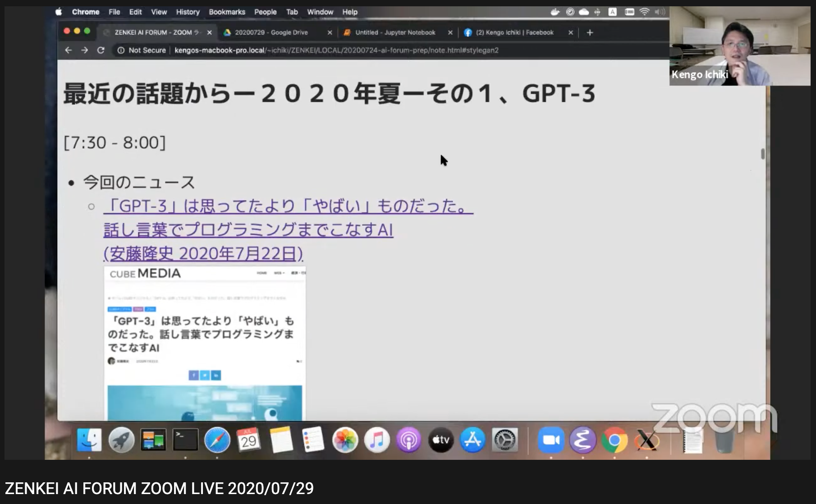Click cloud icon in menu bar
Image resolution: width=816 pixels, height=504 pixels.
click(584, 12)
